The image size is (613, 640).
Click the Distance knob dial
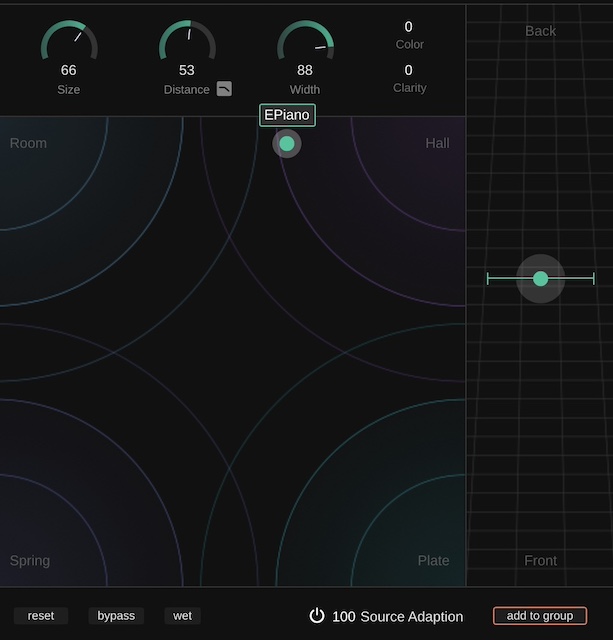tap(187, 42)
